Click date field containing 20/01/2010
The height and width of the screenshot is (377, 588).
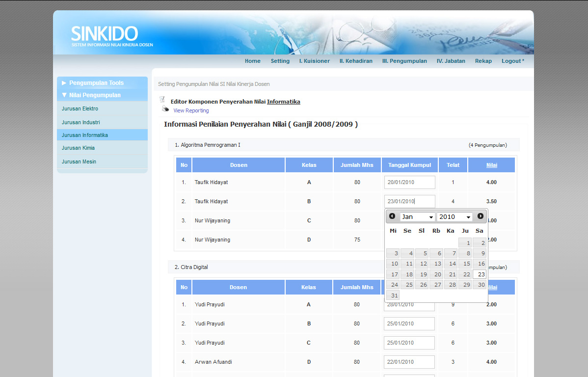pos(409,182)
